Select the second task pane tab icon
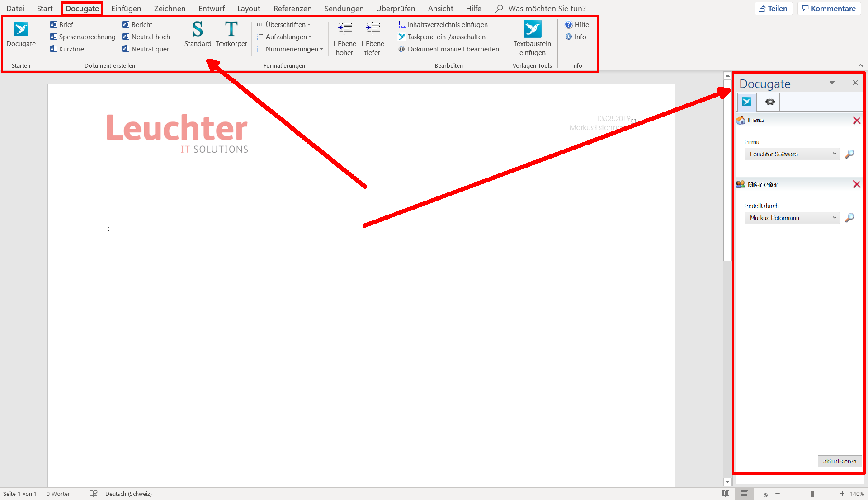Viewport: 868px width, 500px height. [770, 102]
